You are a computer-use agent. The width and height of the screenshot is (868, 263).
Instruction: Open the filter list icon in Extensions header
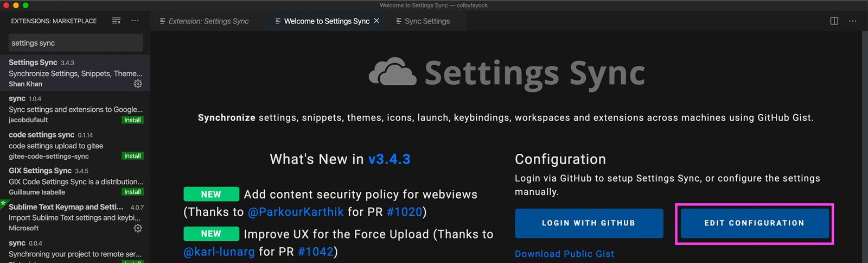pos(116,21)
